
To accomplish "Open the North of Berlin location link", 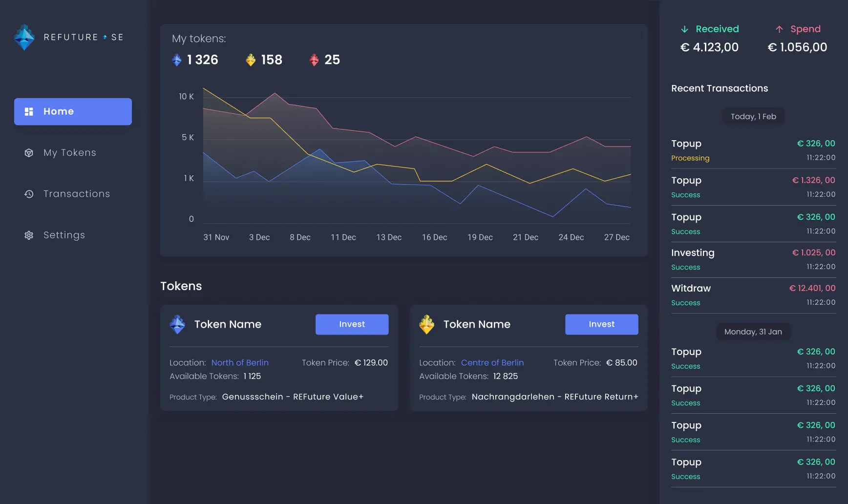I will tap(240, 363).
